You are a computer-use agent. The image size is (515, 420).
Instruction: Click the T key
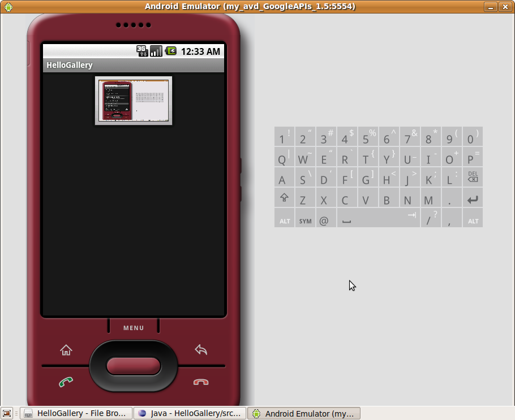(368, 157)
